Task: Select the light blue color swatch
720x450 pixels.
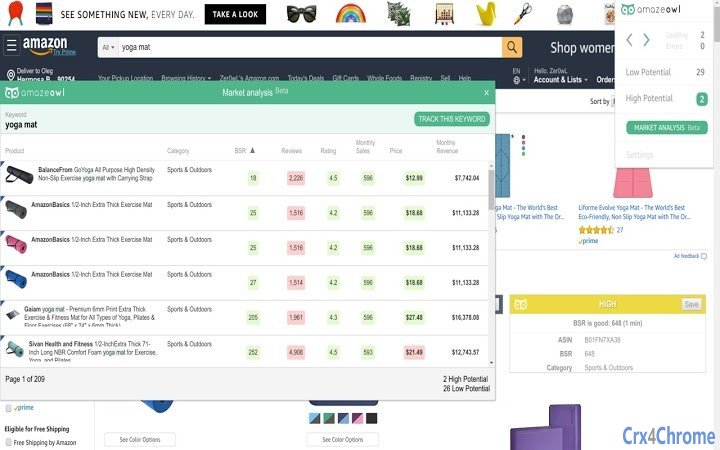Action: point(315,418)
